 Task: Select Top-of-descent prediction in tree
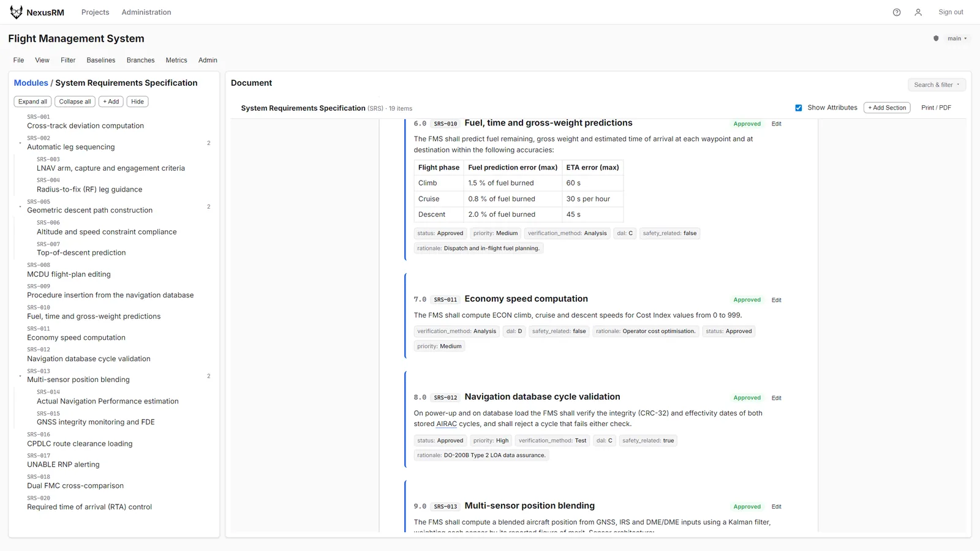coord(81,249)
